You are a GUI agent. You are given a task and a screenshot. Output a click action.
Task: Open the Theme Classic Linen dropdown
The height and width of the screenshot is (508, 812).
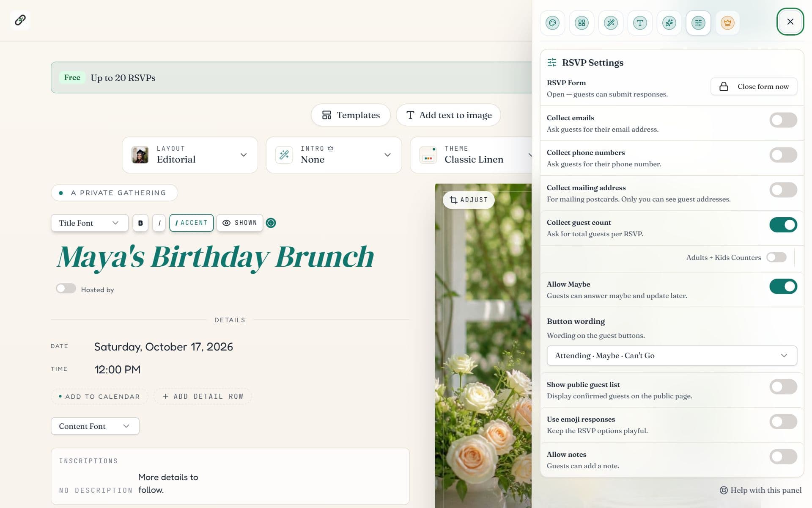(471, 155)
